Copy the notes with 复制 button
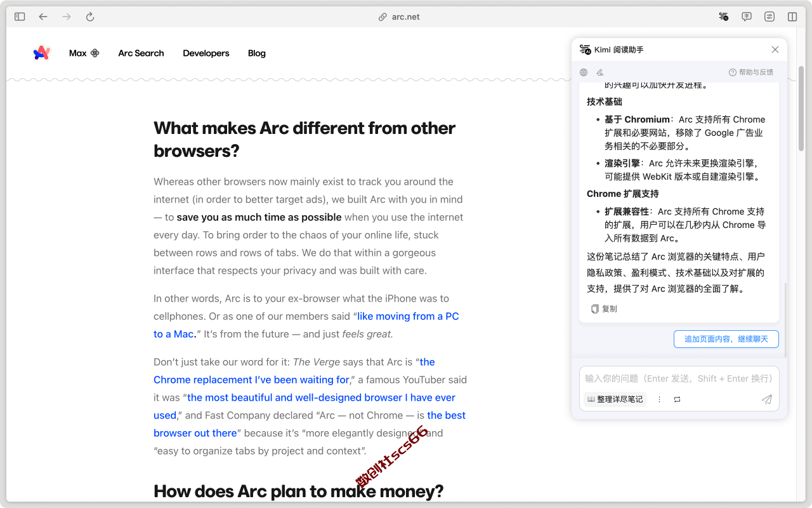This screenshot has width=812, height=508. click(604, 309)
